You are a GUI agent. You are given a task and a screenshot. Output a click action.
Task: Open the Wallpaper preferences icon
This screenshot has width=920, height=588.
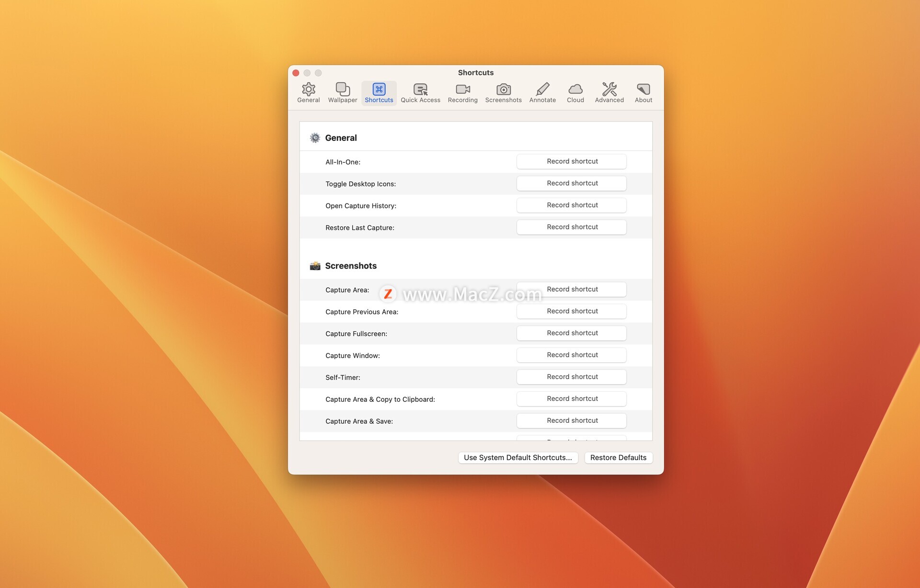[343, 90]
